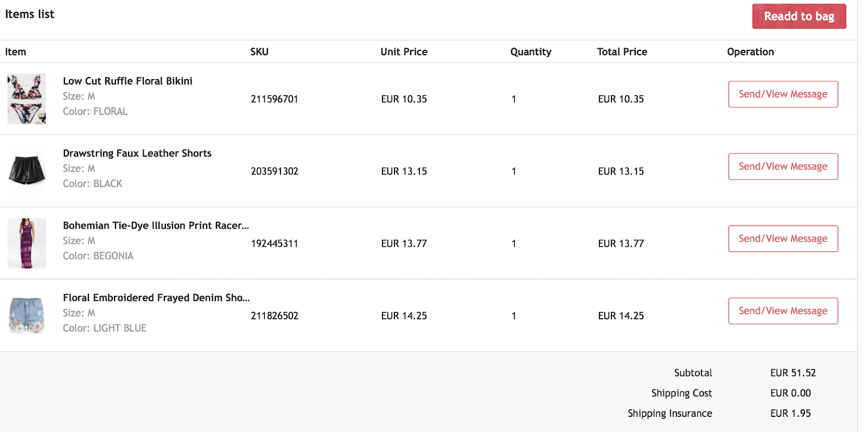Open the purple tie-dye dress thumbnail

pos(27,243)
